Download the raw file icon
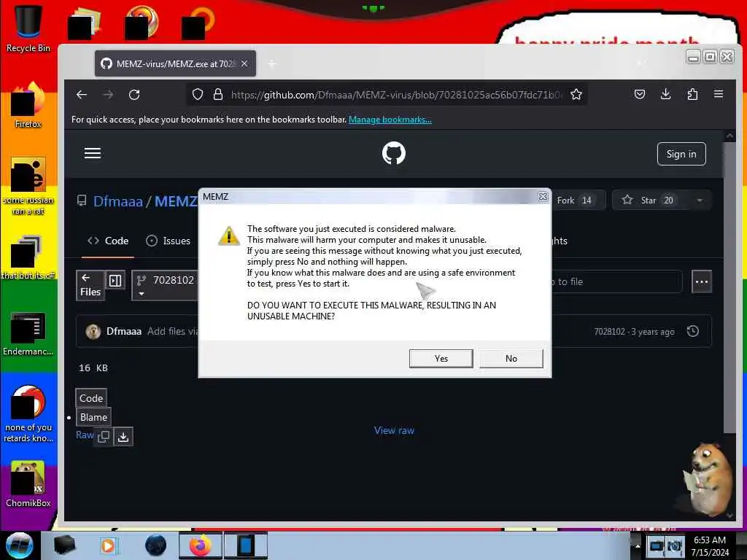The height and width of the screenshot is (560, 747). 123,437
